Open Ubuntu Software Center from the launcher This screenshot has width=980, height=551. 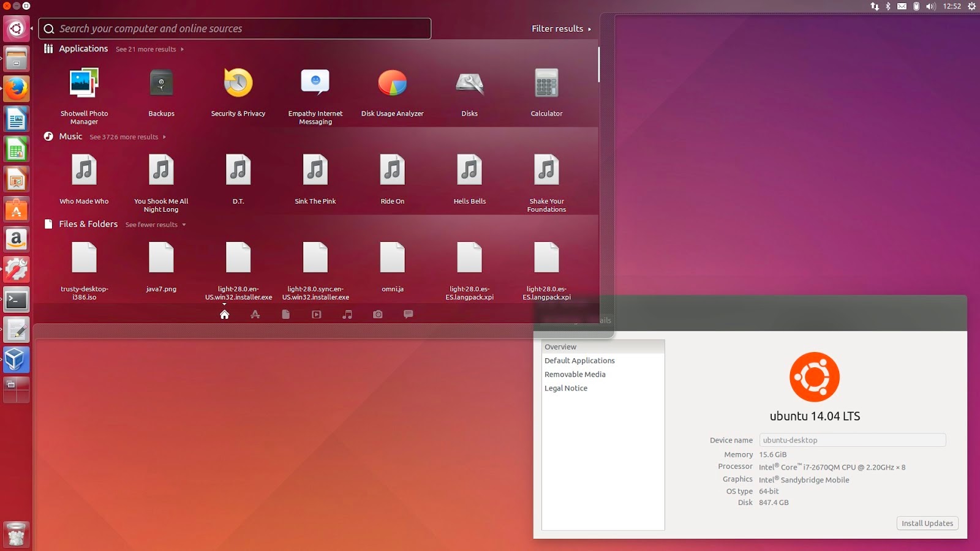[17, 209]
